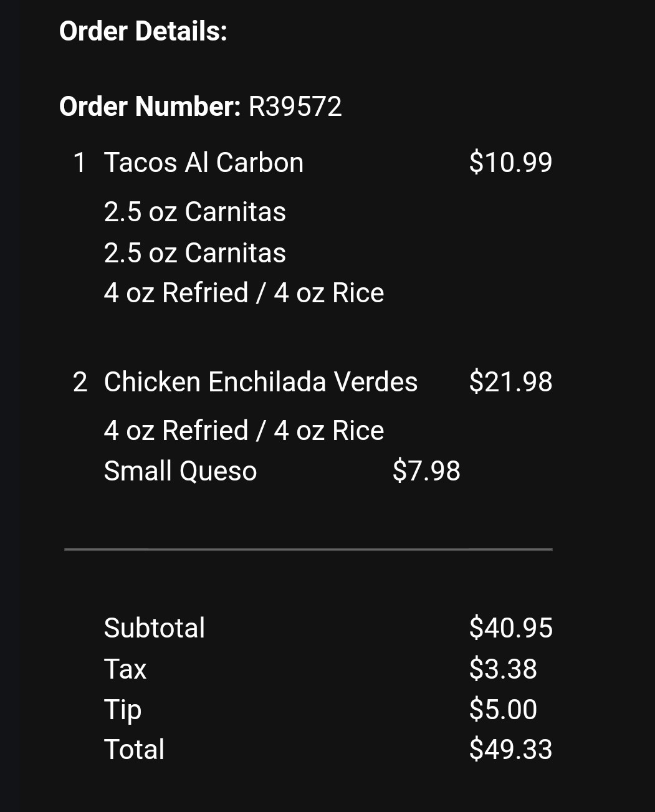Select the $7.98 Small Queso price
The height and width of the screenshot is (812, 655).
tap(426, 471)
